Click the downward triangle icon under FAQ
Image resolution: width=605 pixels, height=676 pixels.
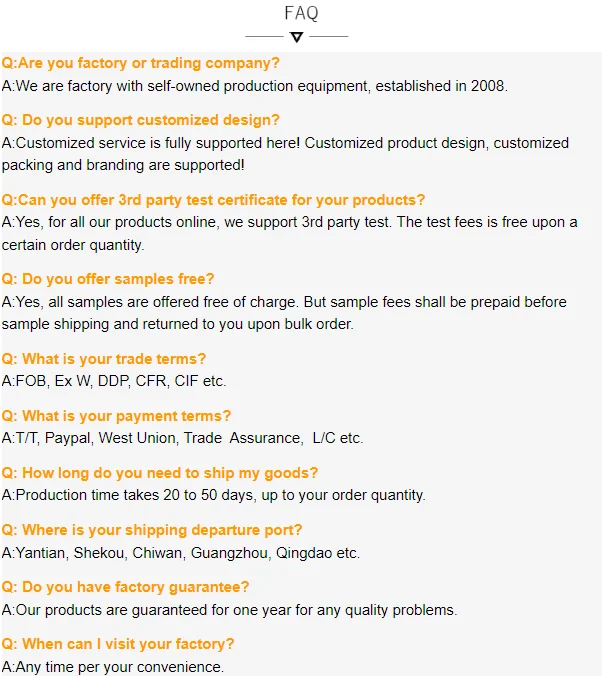(296, 37)
